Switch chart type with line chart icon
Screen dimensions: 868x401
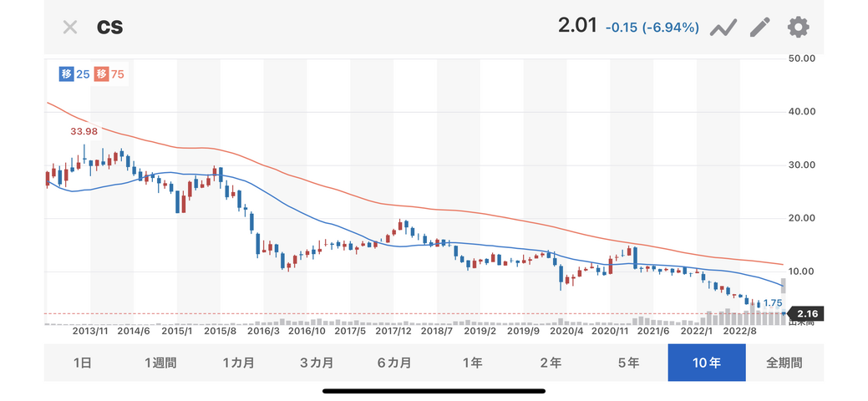pyautogui.click(x=723, y=27)
